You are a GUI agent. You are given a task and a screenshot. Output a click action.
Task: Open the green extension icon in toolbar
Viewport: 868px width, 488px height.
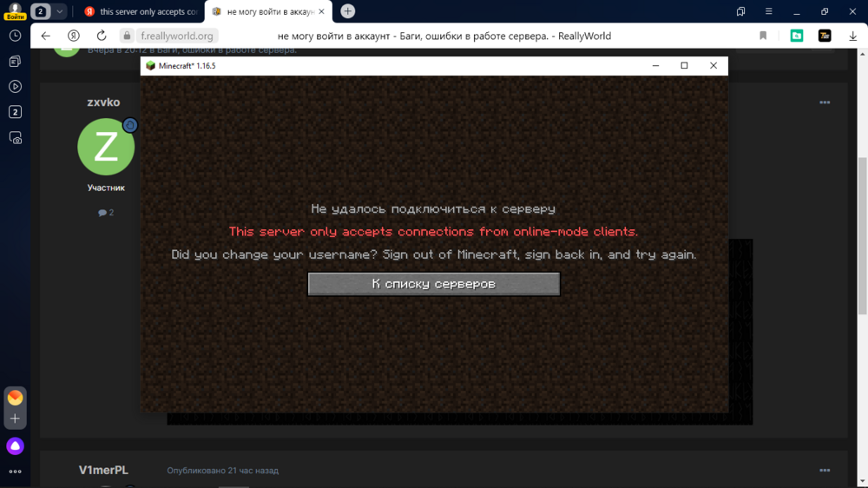tap(797, 36)
